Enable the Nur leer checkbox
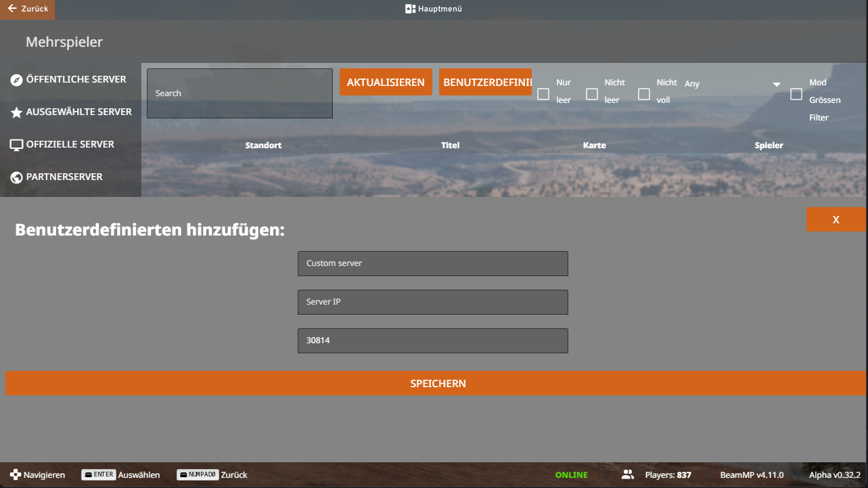The image size is (868, 488). pos(543,94)
